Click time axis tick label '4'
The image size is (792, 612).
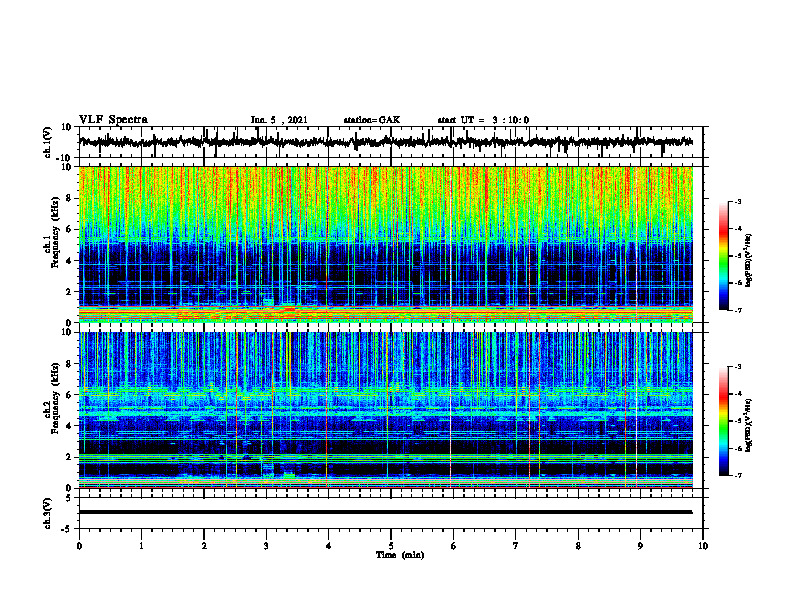(329, 546)
